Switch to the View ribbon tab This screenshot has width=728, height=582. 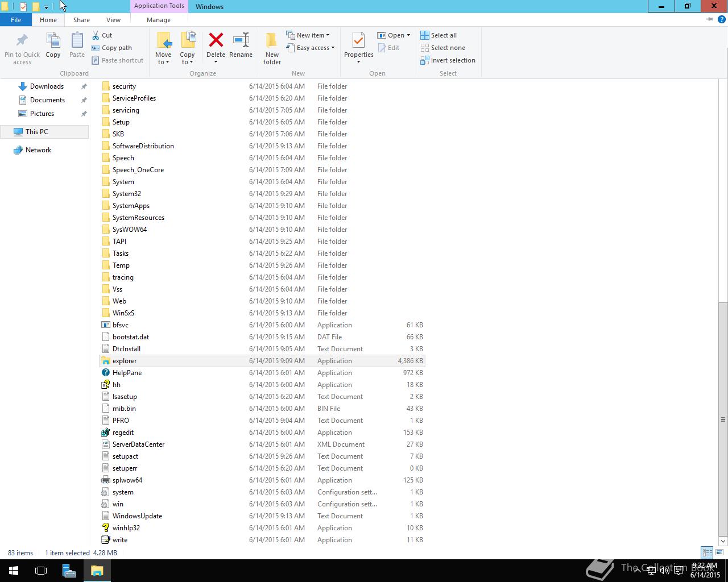pos(113,20)
